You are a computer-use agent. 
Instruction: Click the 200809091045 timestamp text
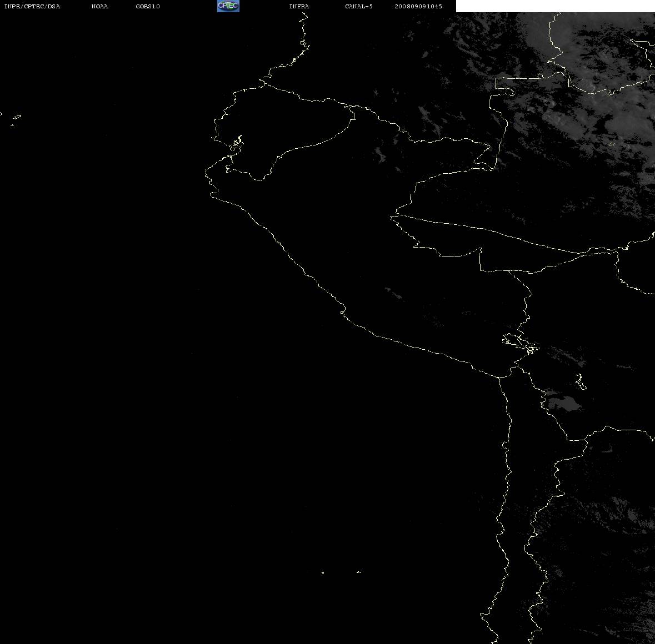click(x=418, y=6)
